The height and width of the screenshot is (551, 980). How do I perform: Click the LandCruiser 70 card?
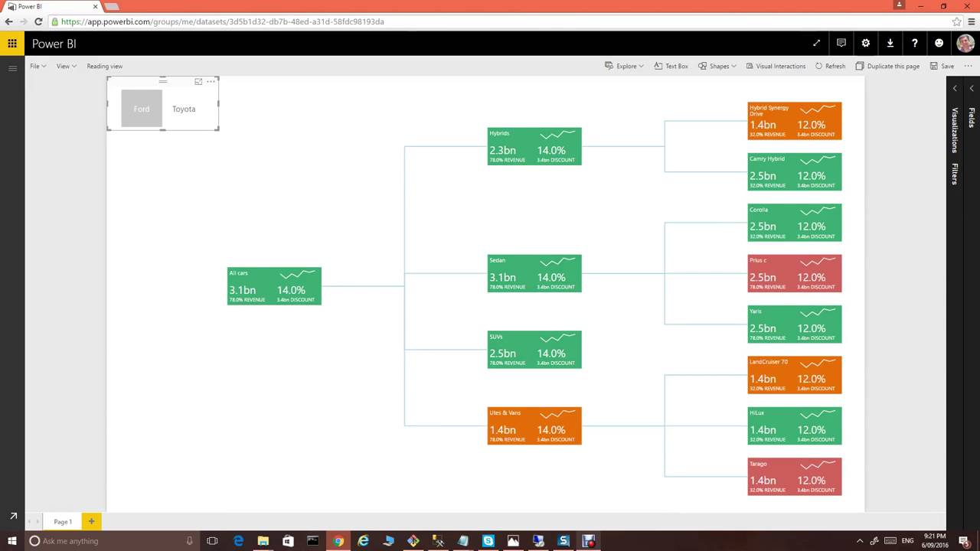[795, 375]
